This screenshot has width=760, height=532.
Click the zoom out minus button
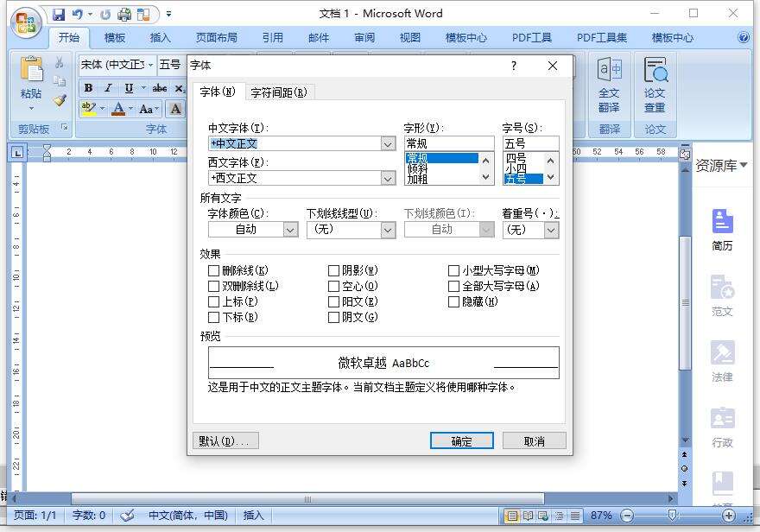[627, 516]
